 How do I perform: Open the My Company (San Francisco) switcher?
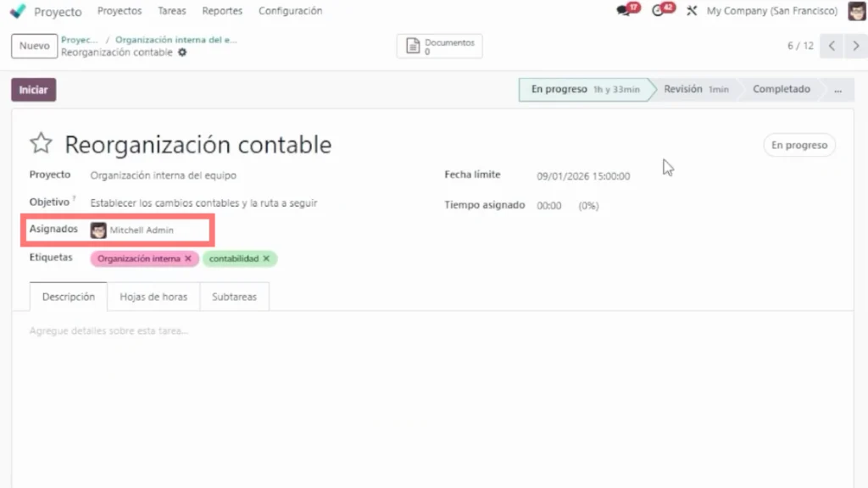(771, 11)
